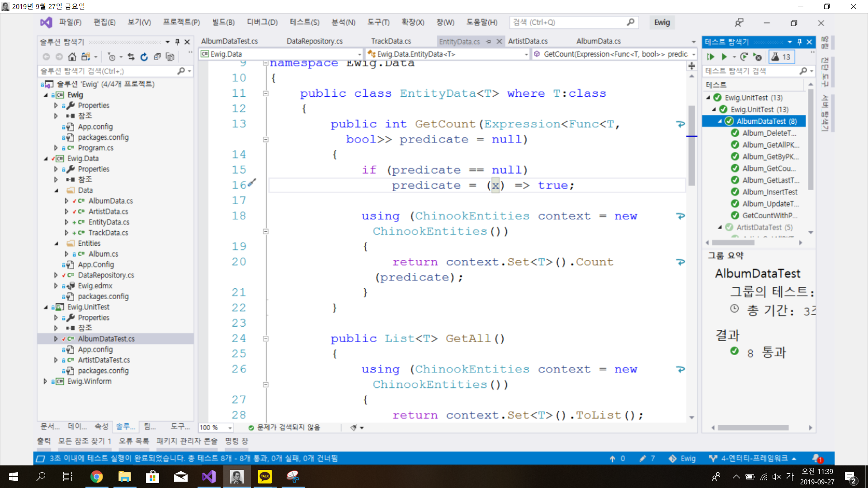Click the 4-엔터티-프레임워크 branch in status bar
The width and height of the screenshot is (868, 488).
pyautogui.click(x=754, y=459)
